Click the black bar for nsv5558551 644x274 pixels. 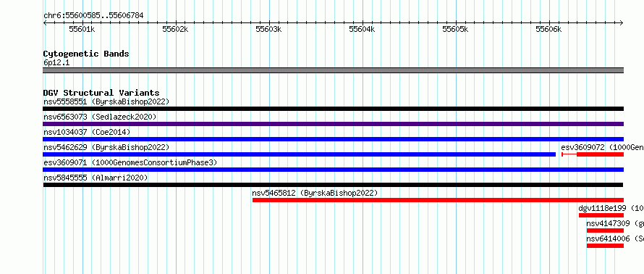333,109
